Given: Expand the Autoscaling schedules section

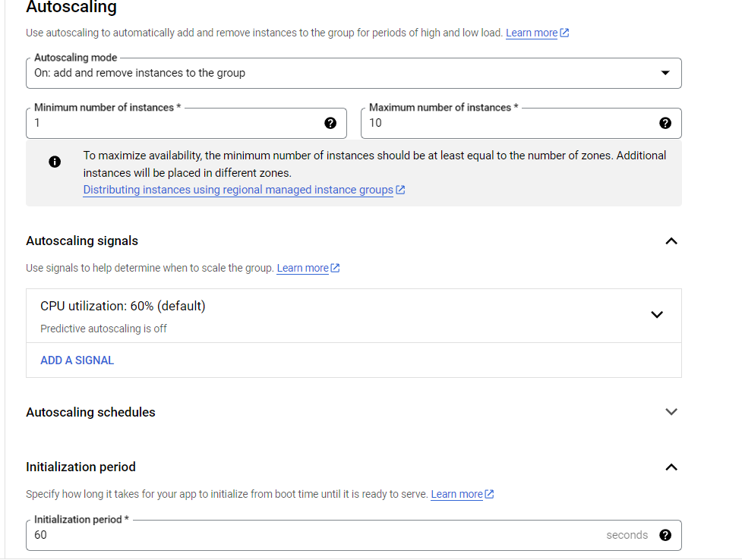Looking at the screenshot, I should (671, 412).
